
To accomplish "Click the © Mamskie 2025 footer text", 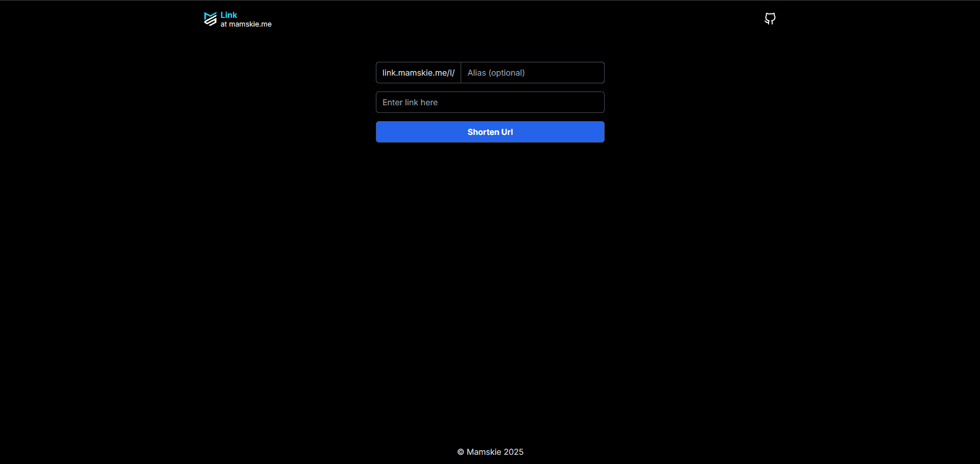I will [x=489, y=452].
